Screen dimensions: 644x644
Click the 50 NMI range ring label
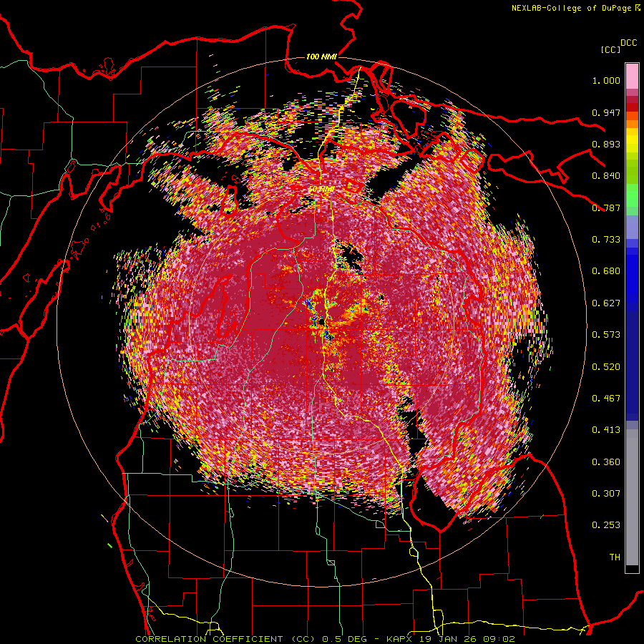[321, 189]
